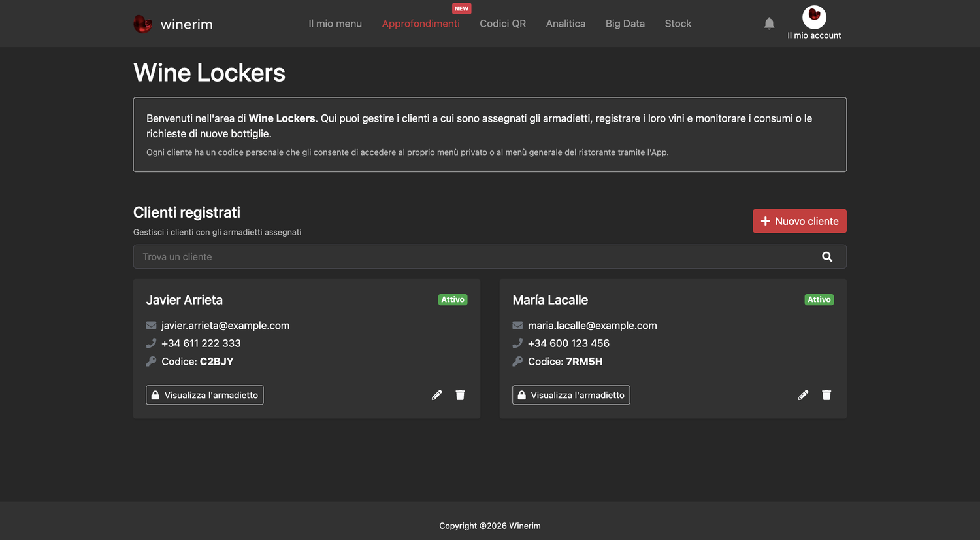Open the Il mio menu nav item
This screenshot has width=980, height=540.
tap(335, 24)
